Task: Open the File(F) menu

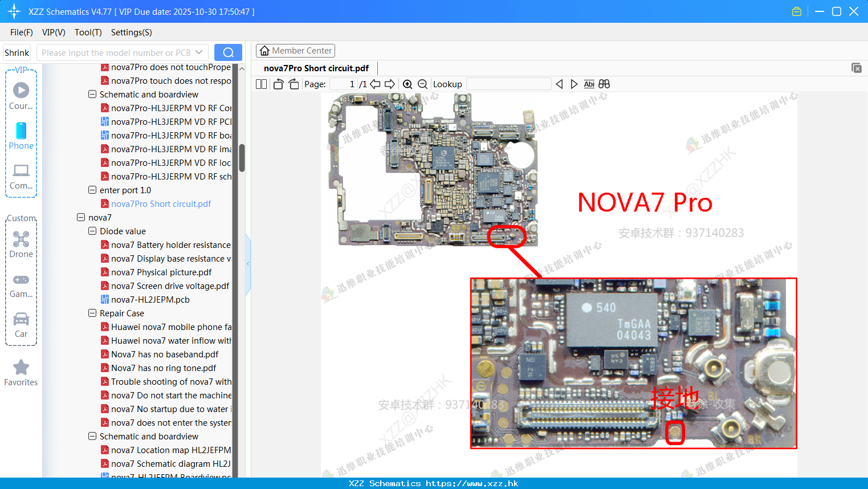Action: click(x=22, y=32)
